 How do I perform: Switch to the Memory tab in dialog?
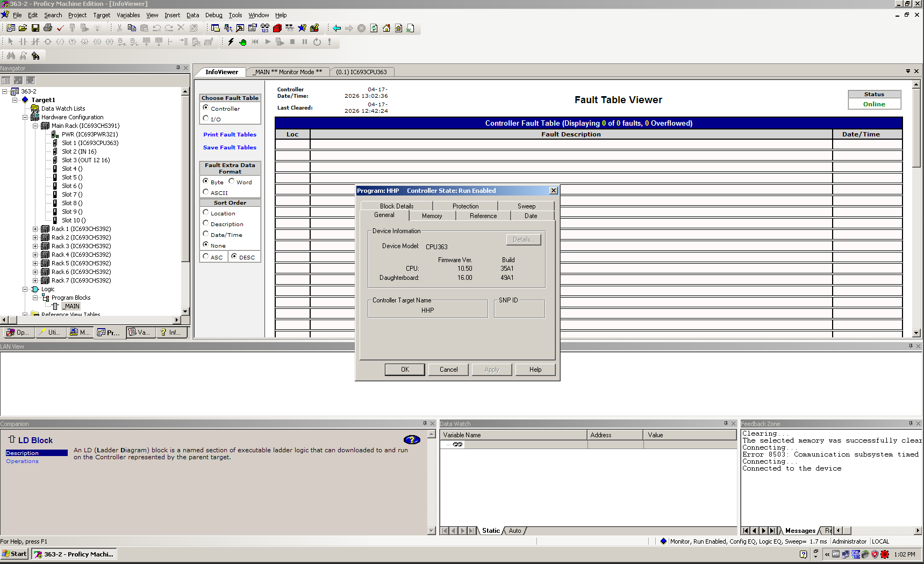pos(432,216)
